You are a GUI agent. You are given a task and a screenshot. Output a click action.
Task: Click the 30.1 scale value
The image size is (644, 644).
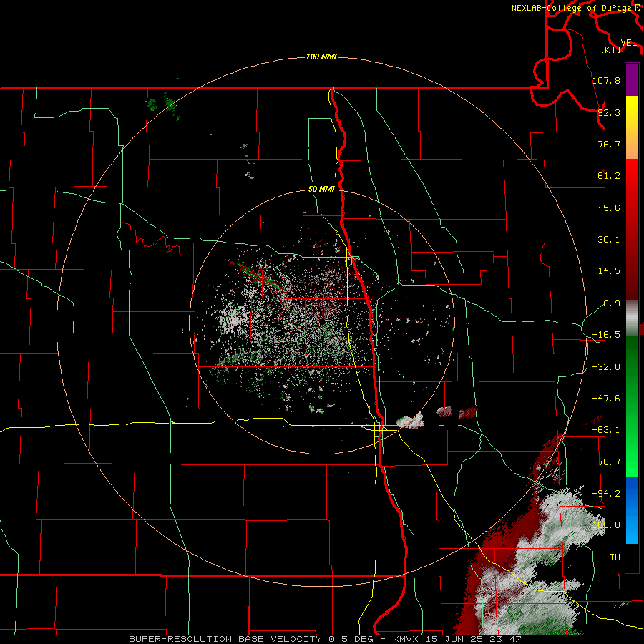[x=609, y=240]
